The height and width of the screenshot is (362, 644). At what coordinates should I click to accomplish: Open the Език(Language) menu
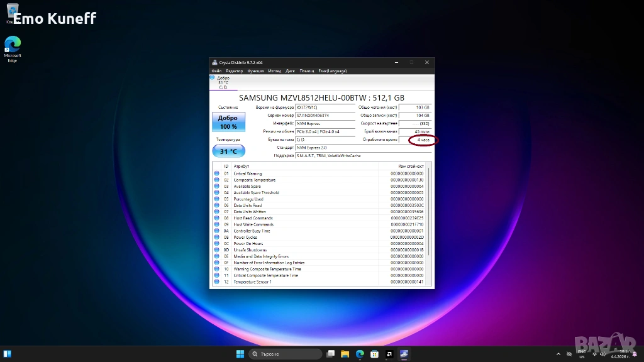333,71
